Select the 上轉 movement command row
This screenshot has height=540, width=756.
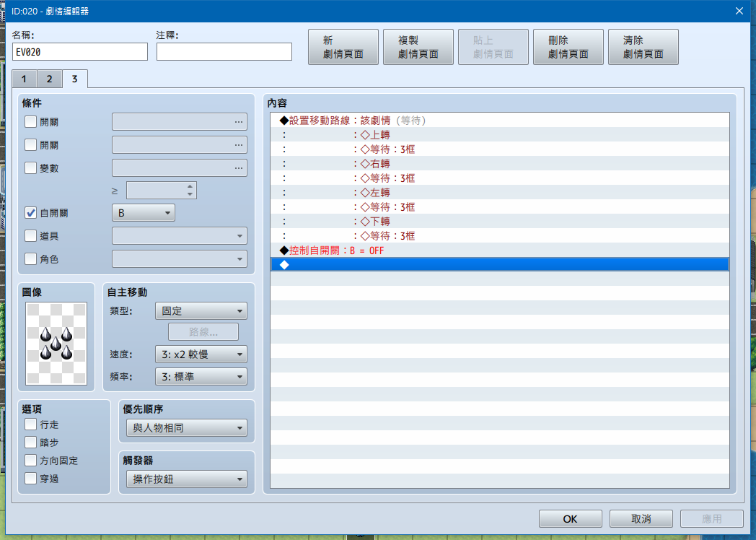click(x=499, y=134)
